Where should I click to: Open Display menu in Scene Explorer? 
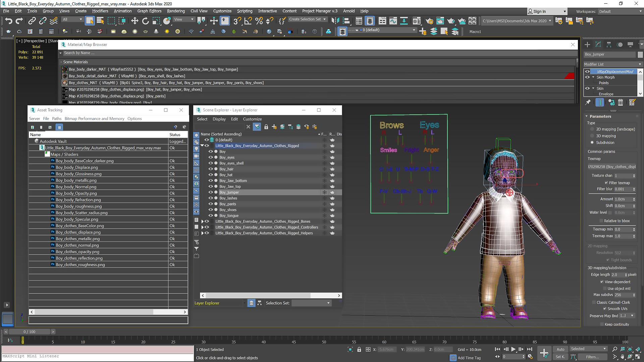[x=219, y=119]
